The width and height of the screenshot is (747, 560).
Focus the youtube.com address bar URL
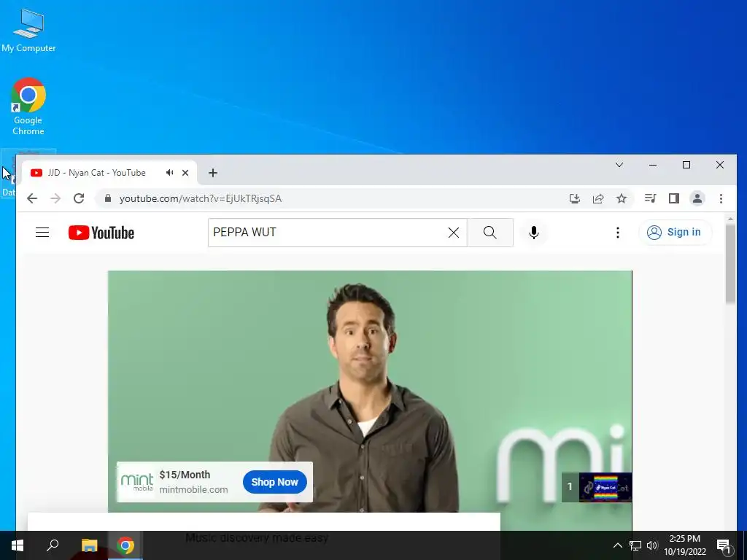click(201, 198)
